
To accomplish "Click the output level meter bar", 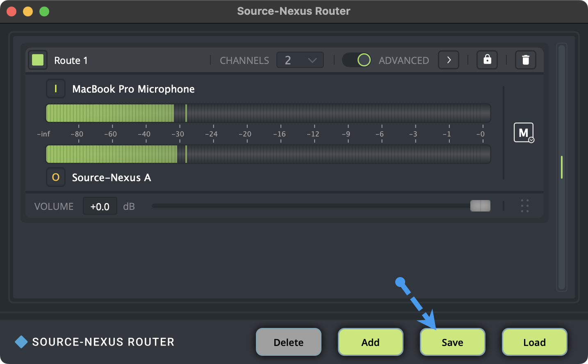I will pyautogui.click(x=268, y=154).
